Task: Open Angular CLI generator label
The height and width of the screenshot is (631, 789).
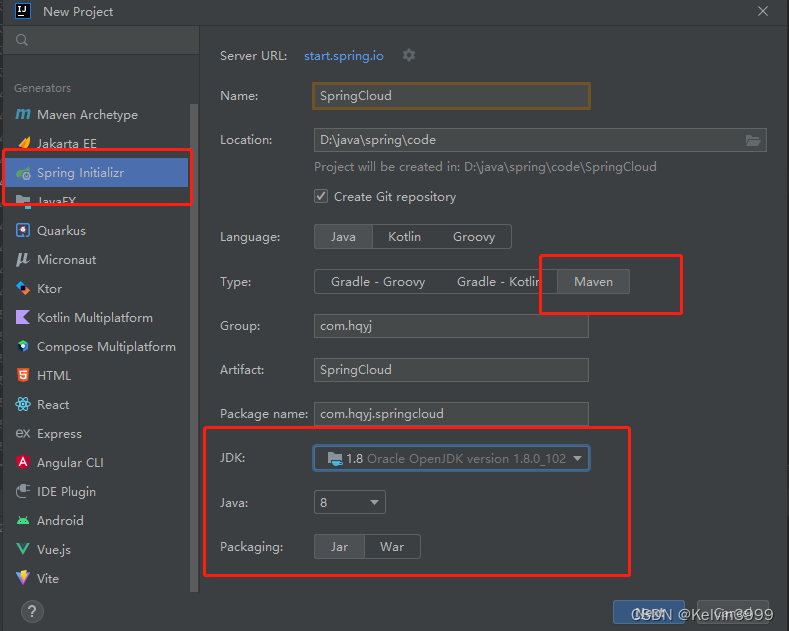Action: (x=70, y=462)
